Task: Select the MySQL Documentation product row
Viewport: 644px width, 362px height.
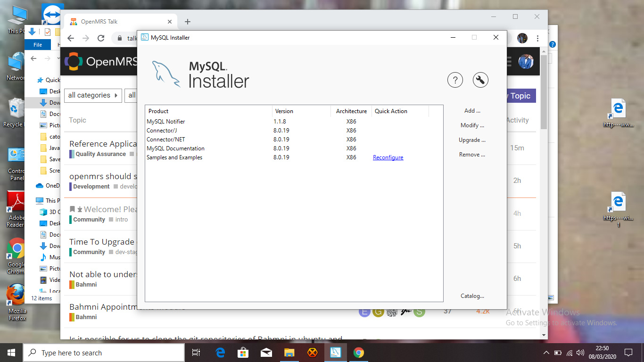Action: (294, 148)
